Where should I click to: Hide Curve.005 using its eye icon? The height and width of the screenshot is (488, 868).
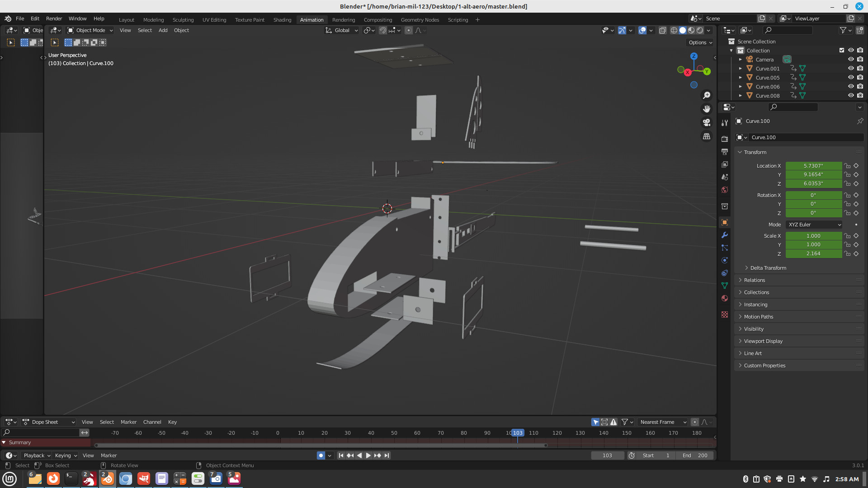click(x=851, y=77)
